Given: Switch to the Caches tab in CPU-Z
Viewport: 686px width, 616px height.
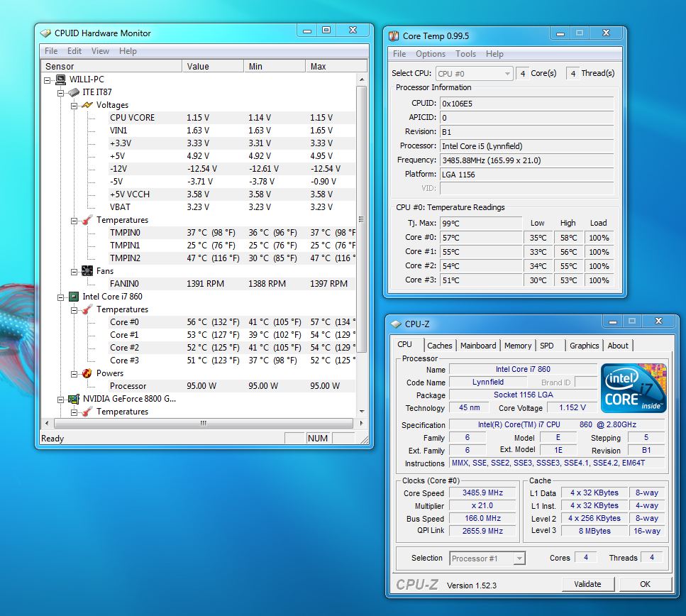Looking at the screenshot, I should coord(440,346).
